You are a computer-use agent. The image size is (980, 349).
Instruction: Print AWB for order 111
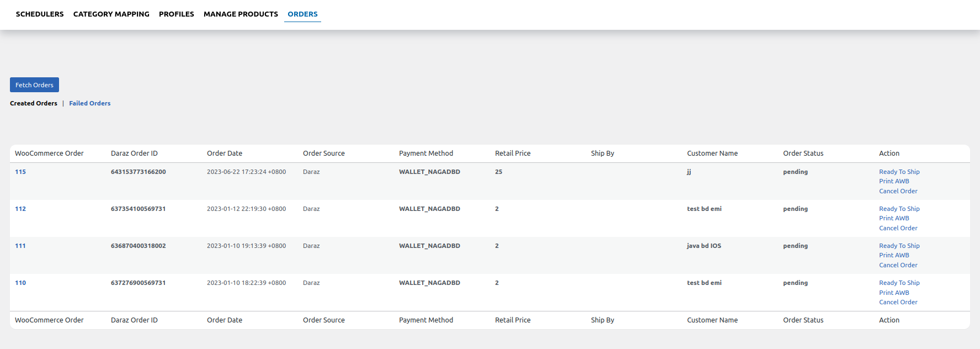894,255
